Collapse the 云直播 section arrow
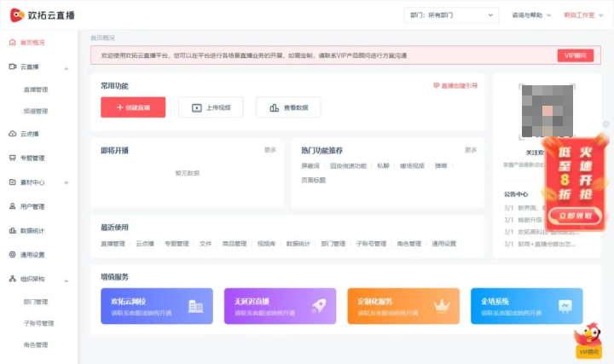The image size is (614, 364). click(x=67, y=68)
